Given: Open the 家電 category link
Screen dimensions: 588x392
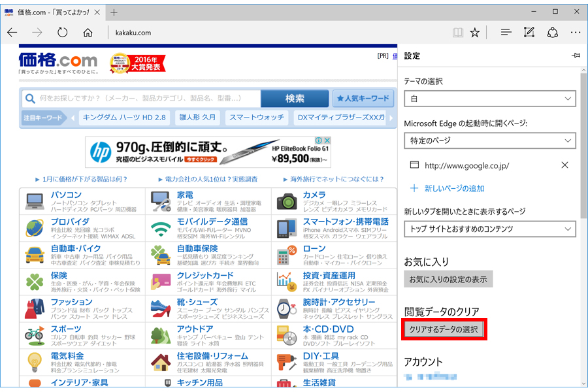Looking at the screenshot, I should coord(185,195).
